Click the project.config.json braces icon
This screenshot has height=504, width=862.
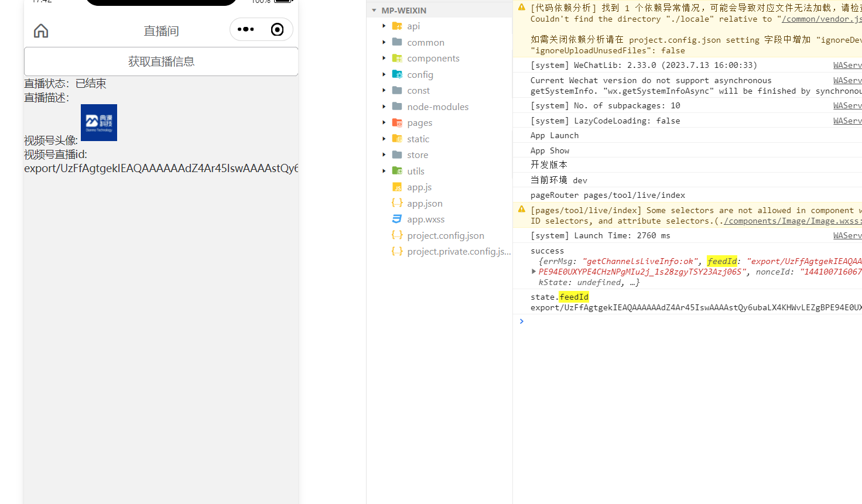click(x=397, y=235)
